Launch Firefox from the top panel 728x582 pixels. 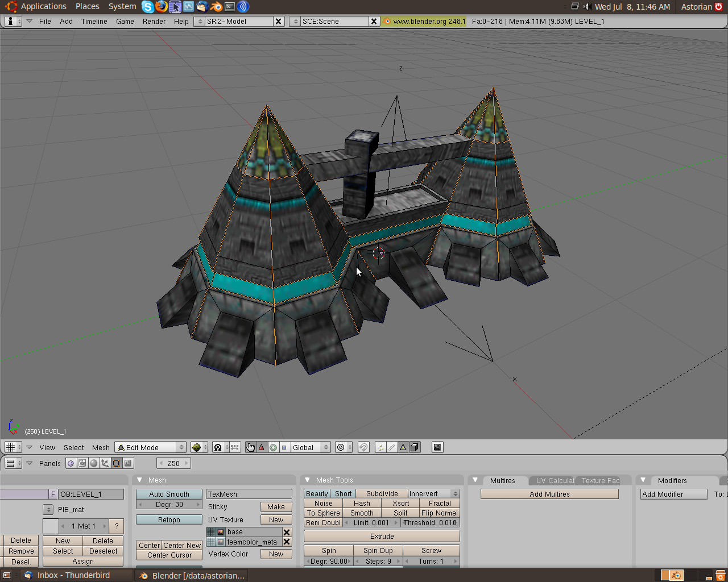click(x=162, y=7)
